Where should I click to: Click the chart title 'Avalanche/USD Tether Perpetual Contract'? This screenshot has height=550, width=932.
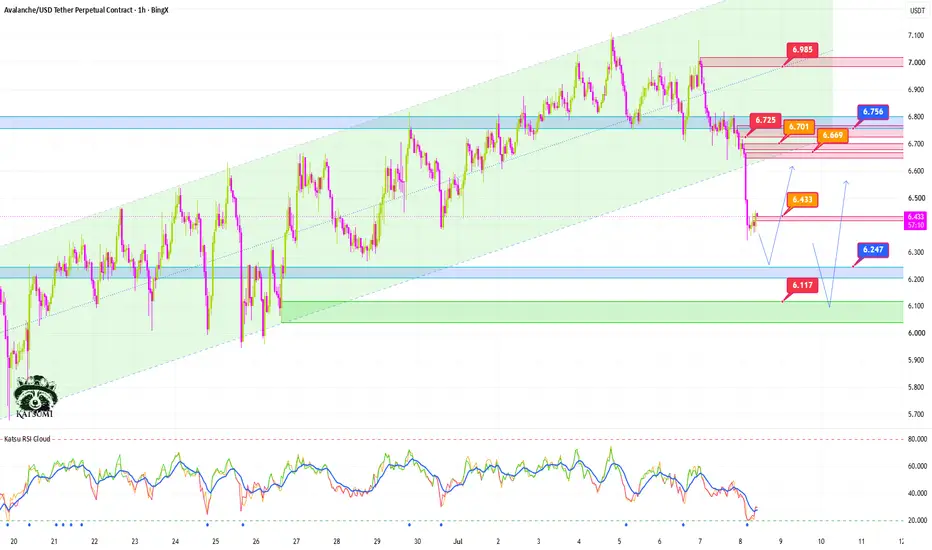click(x=68, y=10)
